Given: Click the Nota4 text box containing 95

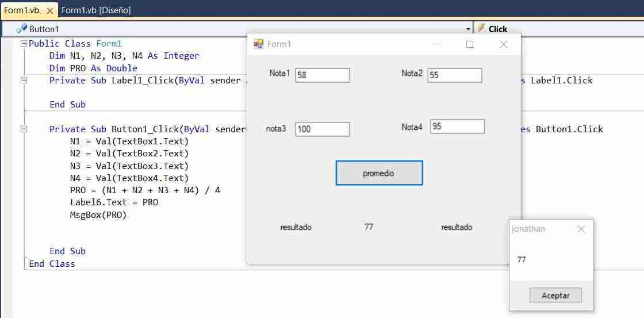Looking at the screenshot, I should coord(458,127).
